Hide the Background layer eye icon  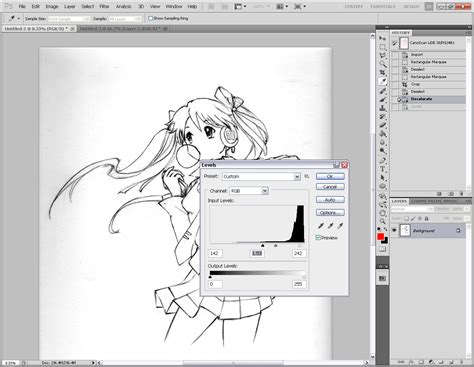395,230
